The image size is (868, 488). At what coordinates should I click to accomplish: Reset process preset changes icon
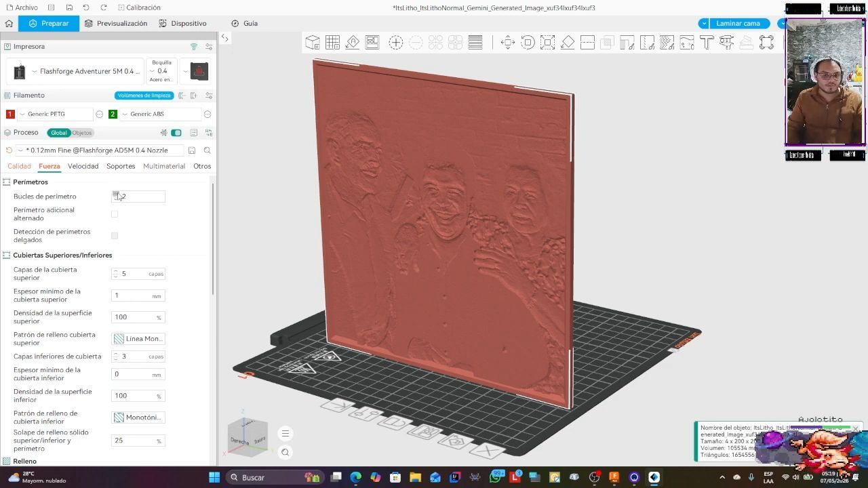[x=9, y=150]
